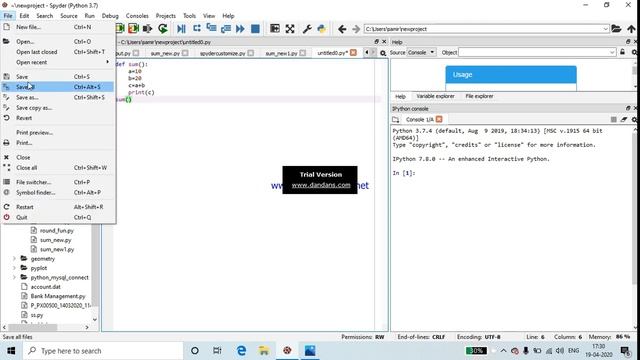Close the untitled0.py editor tab

tap(353, 53)
